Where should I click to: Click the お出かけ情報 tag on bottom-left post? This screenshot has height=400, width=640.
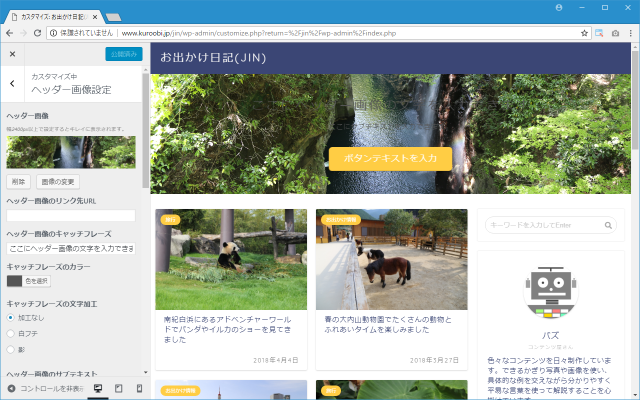180,391
